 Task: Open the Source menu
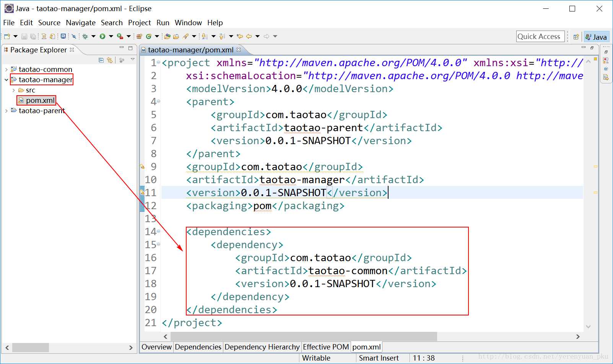[x=49, y=23]
